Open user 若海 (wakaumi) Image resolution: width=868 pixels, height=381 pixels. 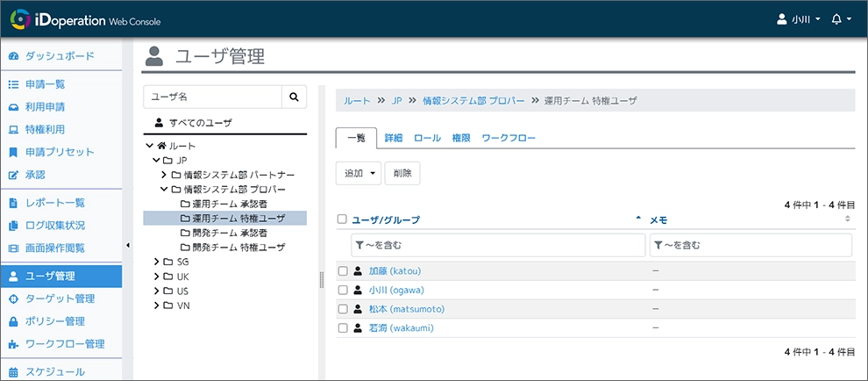[401, 327]
